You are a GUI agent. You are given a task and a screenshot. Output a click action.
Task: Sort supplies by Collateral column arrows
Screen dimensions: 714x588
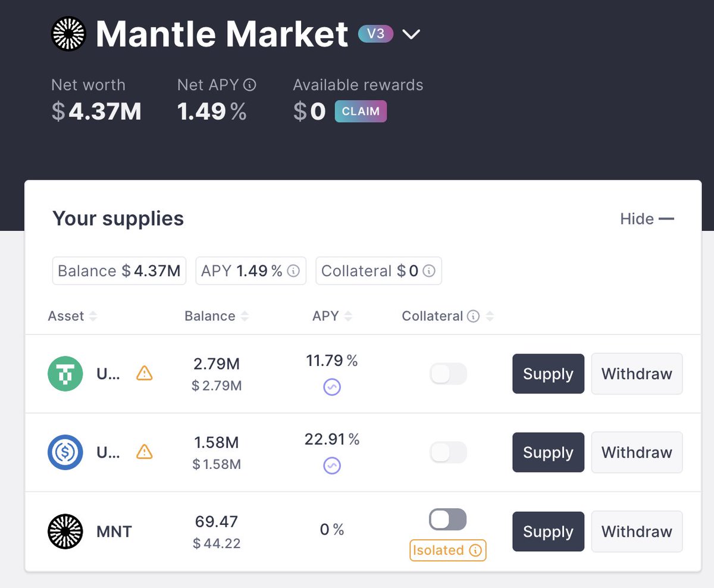tap(490, 317)
